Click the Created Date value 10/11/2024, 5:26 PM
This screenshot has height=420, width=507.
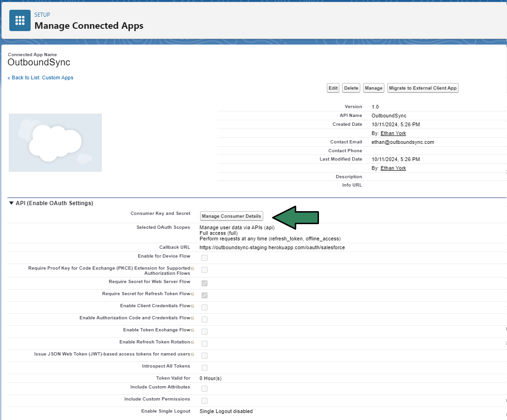(396, 124)
